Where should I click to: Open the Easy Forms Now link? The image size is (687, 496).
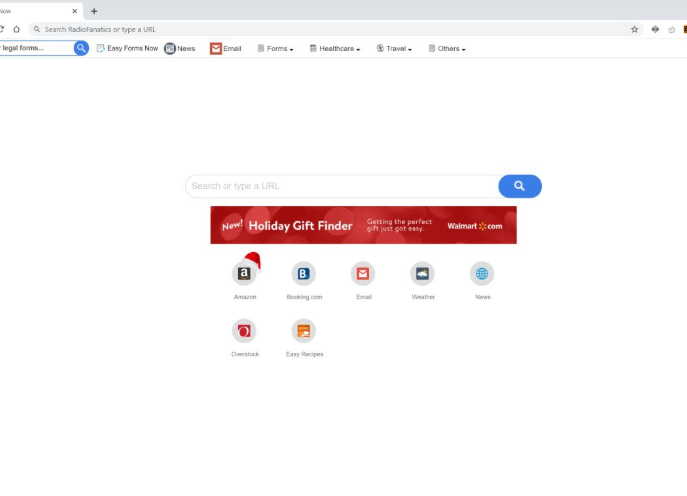tap(127, 48)
